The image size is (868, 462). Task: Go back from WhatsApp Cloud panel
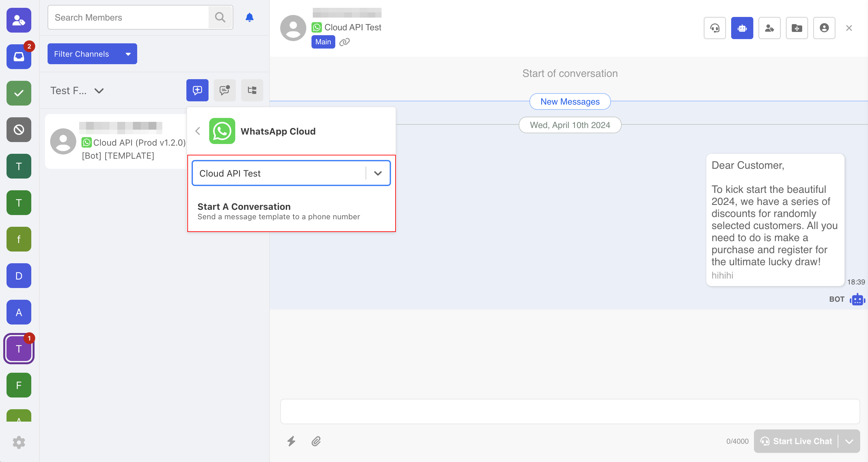point(198,131)
